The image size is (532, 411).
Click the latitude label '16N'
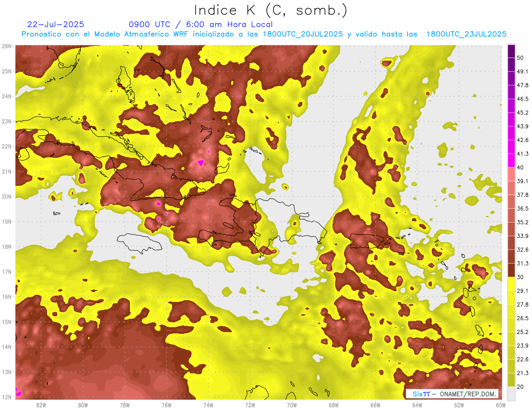pyautogui.click(x=7, y=297)
